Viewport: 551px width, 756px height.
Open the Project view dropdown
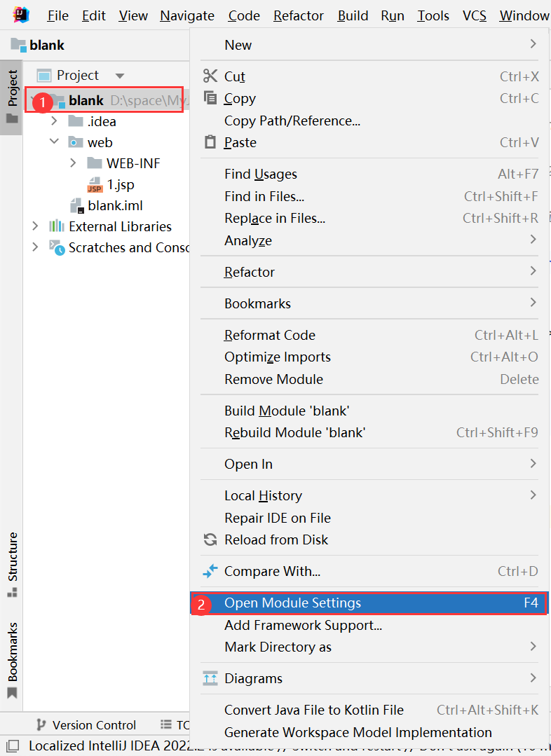119,76
